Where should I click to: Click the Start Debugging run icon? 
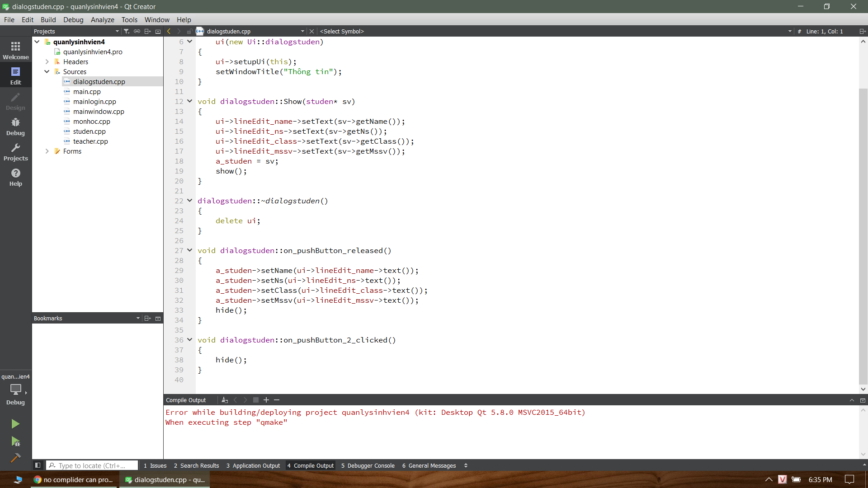tap(15, 441)
